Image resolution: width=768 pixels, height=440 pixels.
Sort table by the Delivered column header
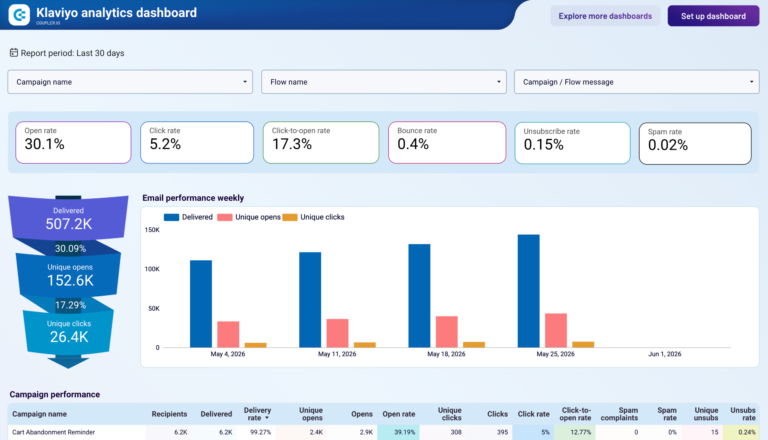click(216, 414)
